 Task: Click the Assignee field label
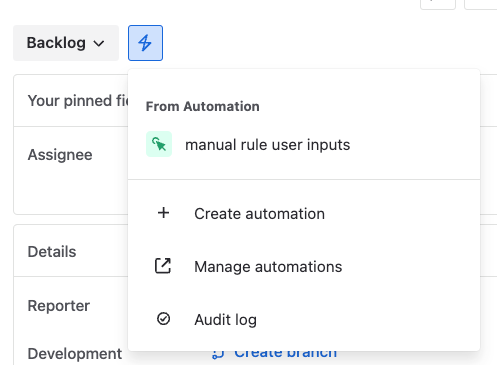click(x=60, y=155)
